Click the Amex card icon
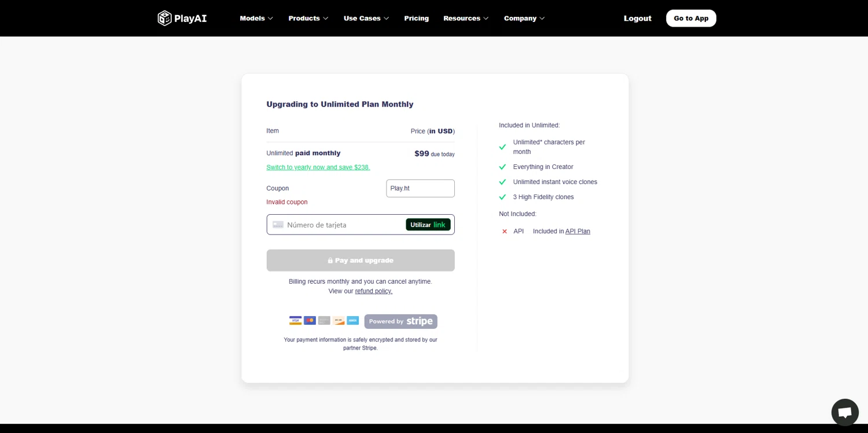This screenshot has width=868, height=433. [x=353, y=321]
